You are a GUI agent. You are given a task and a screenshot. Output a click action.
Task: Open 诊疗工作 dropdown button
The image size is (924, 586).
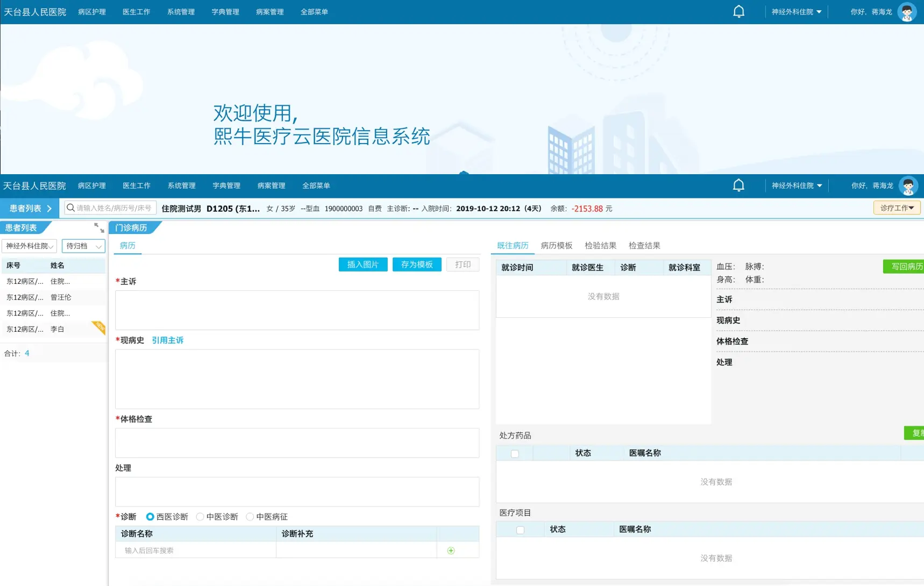897,208
